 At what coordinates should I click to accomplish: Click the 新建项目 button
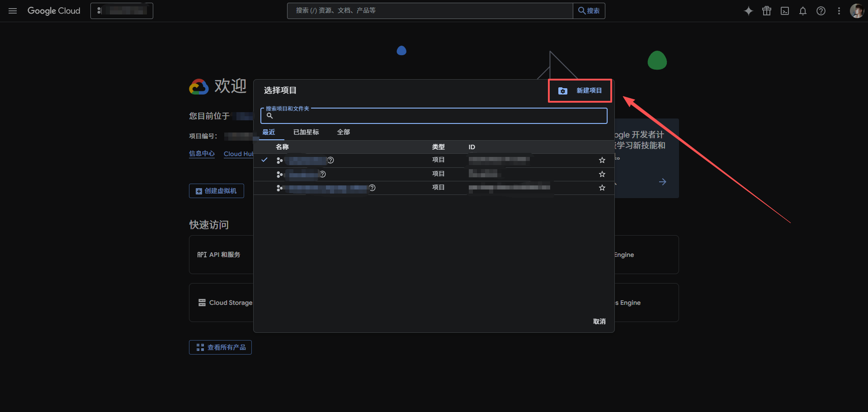(580, 91)
